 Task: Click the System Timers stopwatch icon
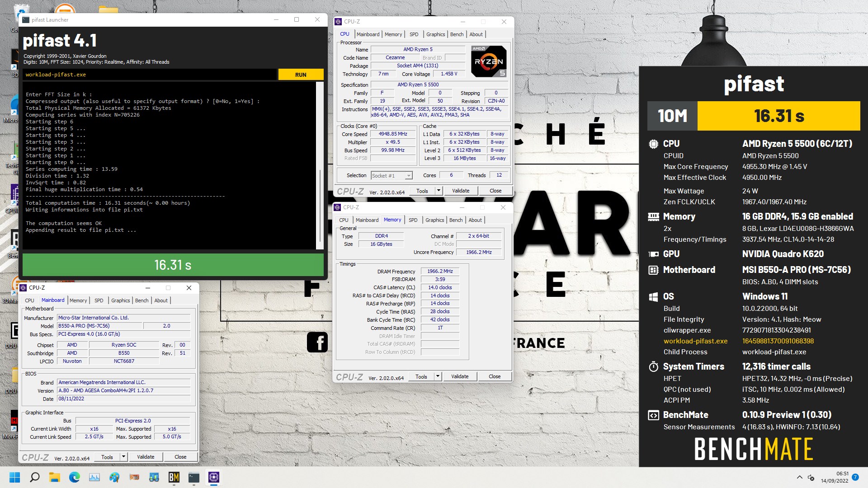coord(653,366)
